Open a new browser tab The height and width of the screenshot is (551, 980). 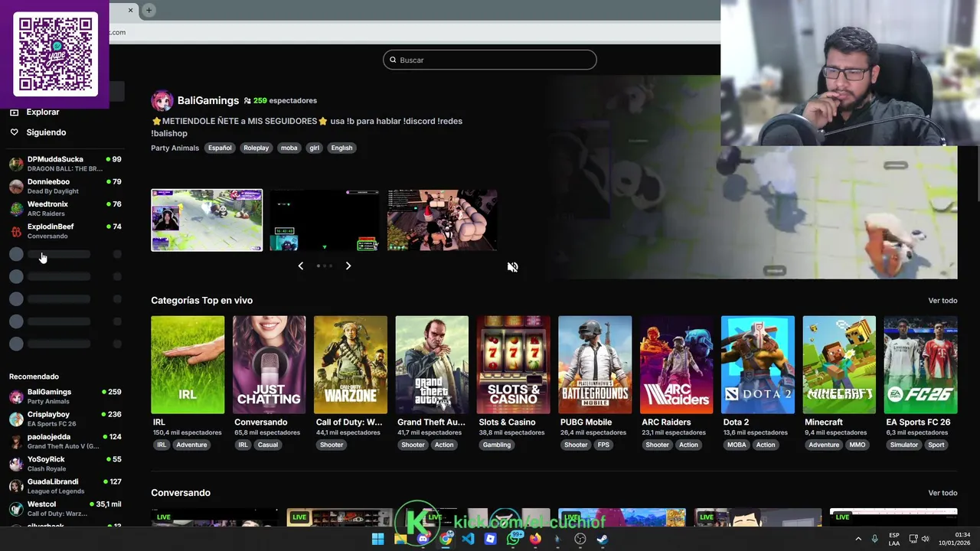pyautogui.click(x=149, y=10)
